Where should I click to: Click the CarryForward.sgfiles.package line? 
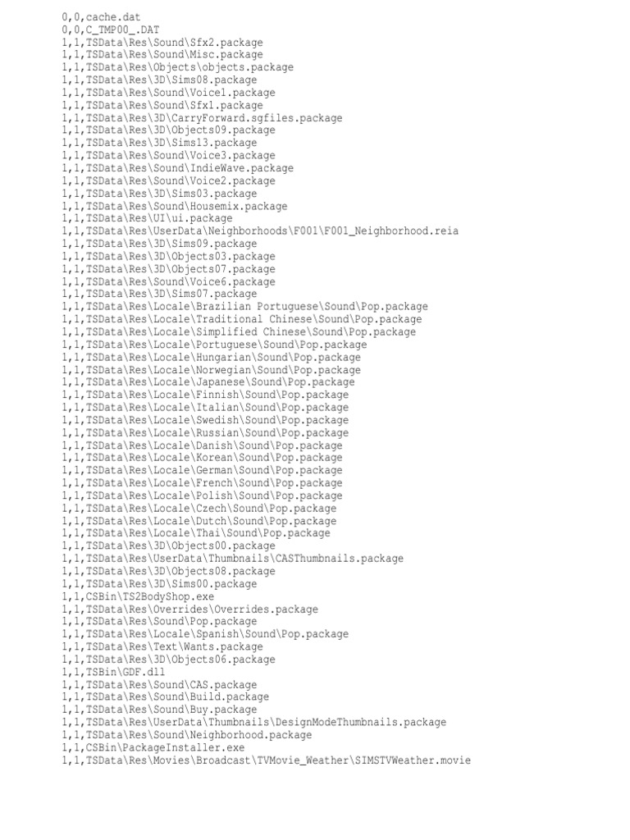click(x=202, y=118)
